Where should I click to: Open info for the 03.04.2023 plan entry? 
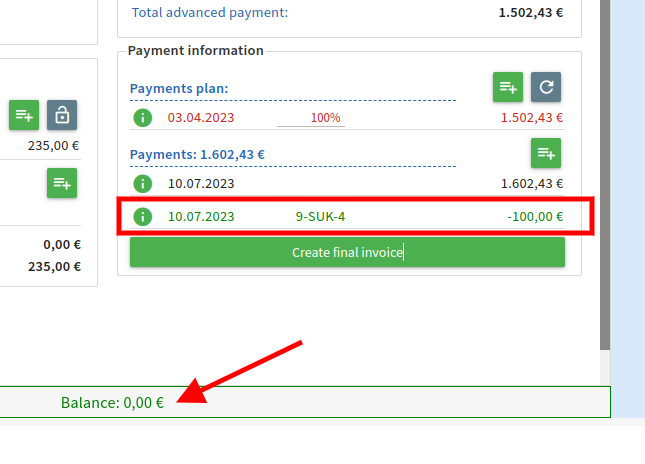tap(142, 118)
